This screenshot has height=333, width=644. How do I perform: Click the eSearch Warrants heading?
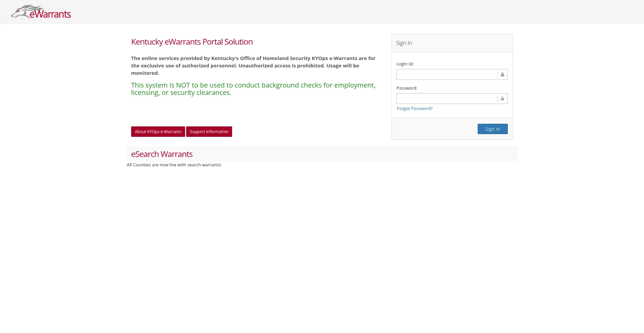coord(162,154)
